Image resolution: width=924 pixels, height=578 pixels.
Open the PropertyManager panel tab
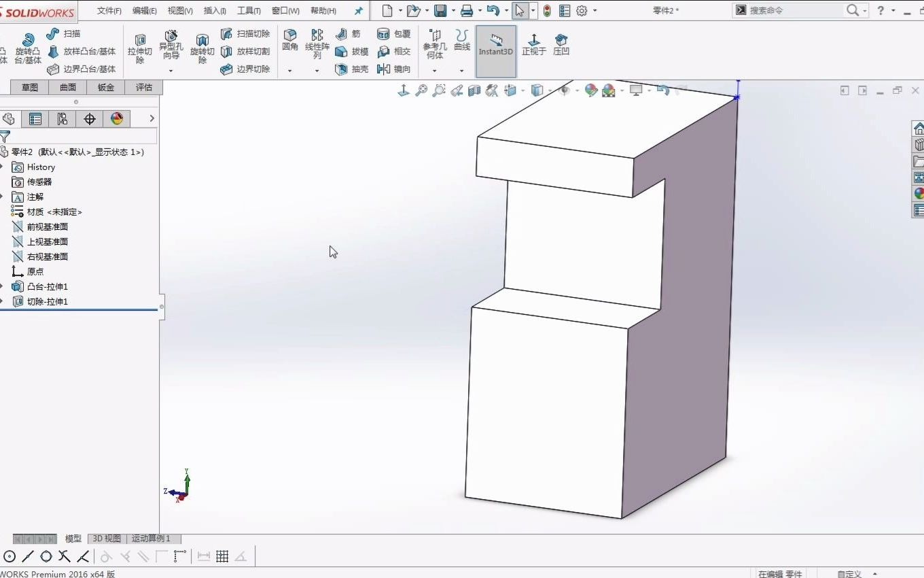35,119
